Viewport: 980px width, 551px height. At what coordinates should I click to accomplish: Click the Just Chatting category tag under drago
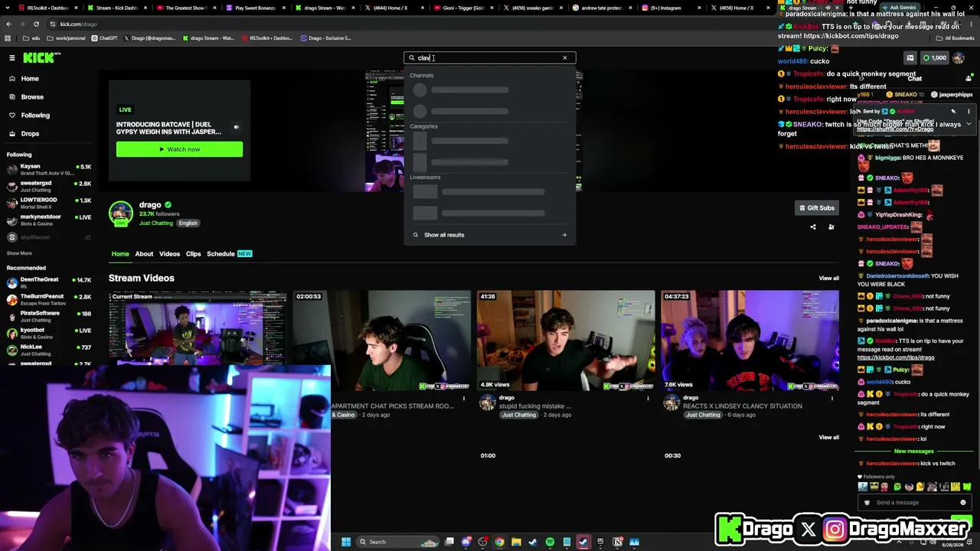pyautogui.click(x=156, y=223)
